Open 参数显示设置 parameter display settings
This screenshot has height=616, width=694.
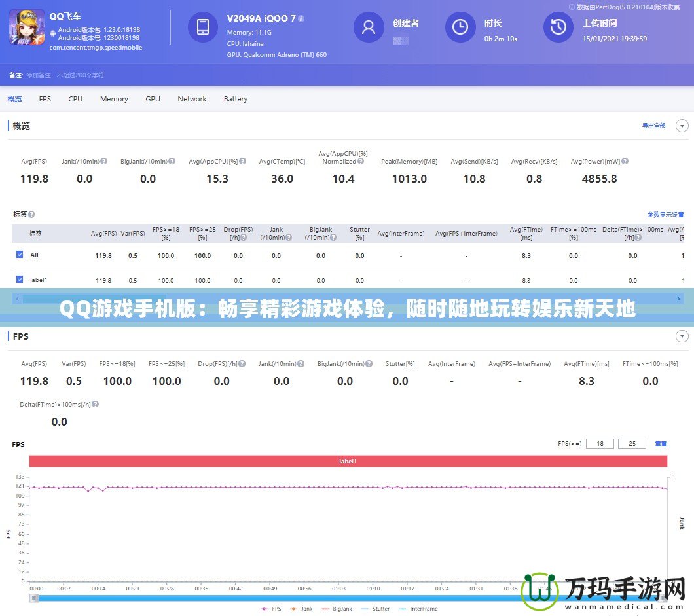click(666, 215)
